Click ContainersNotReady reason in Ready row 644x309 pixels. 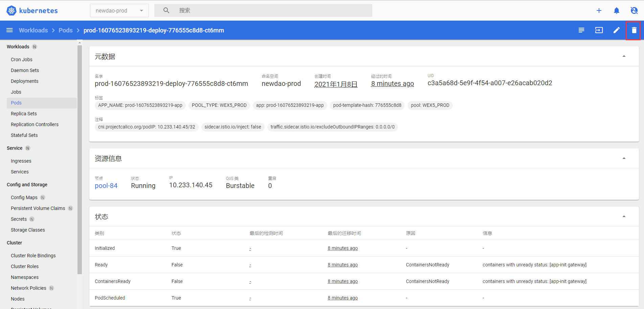427,265
